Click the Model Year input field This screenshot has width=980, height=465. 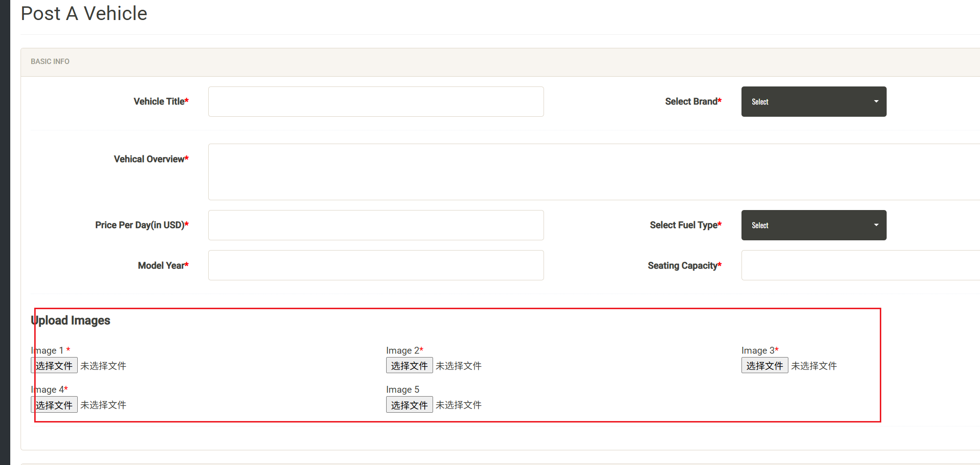[375, 265]
